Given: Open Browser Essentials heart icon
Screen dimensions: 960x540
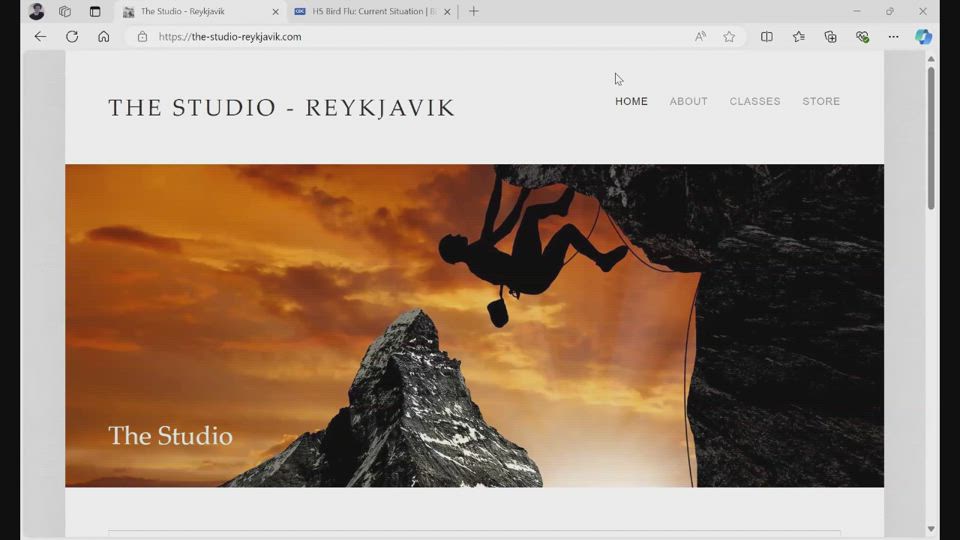Looking at the screenshot, I should pos(862,37).
